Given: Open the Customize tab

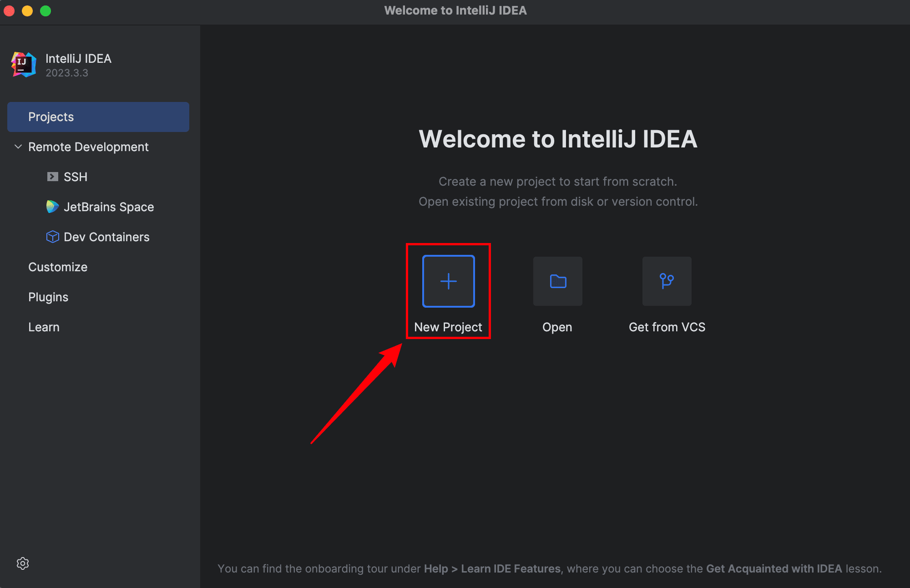Looking at the screenshot, I should coord(58,267).
